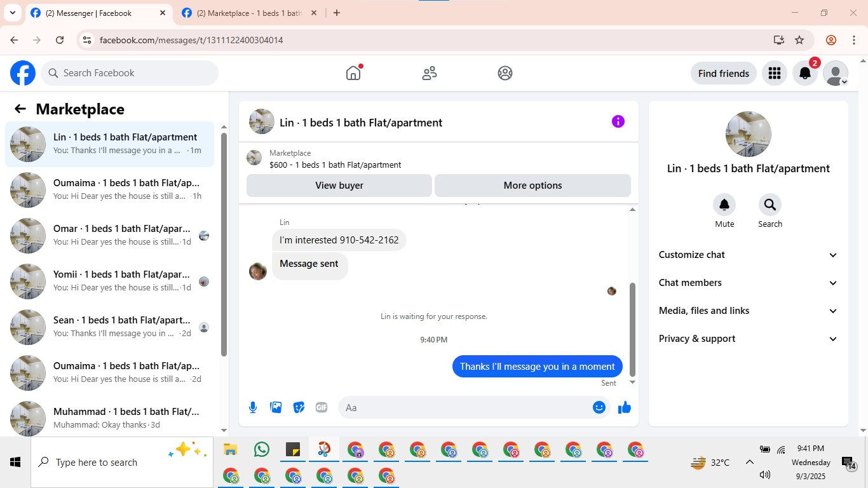Click the chat messages scrollbar thumb
The width and height of the screenshot is (868, 488).
click(x=632, y=329)
